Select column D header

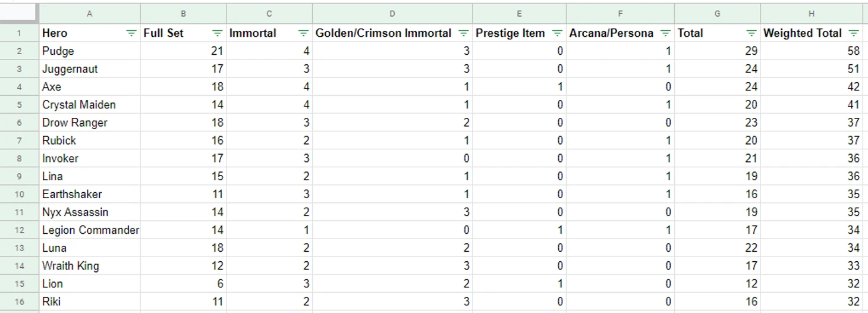coord(392,13)
